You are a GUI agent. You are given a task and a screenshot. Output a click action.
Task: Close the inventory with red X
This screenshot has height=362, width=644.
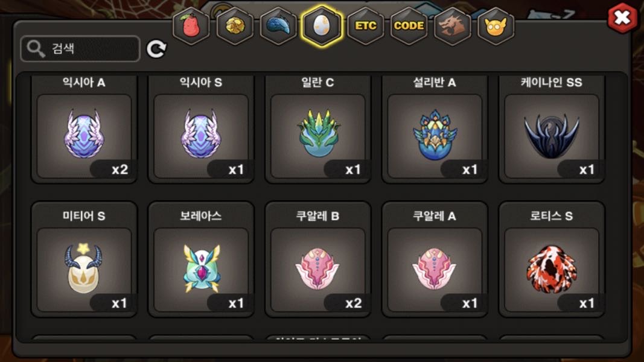click(x=622, y=17)
